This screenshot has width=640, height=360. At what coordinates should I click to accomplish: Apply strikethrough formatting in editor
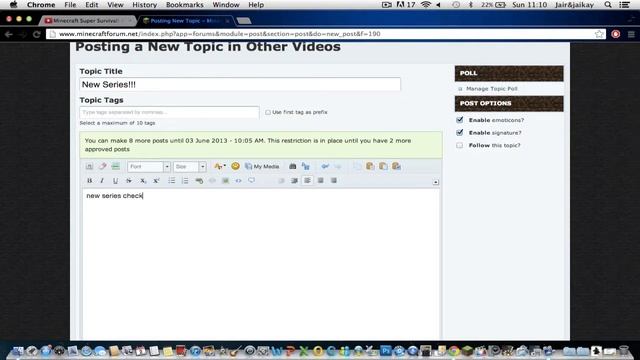click(x=129, y=180)
